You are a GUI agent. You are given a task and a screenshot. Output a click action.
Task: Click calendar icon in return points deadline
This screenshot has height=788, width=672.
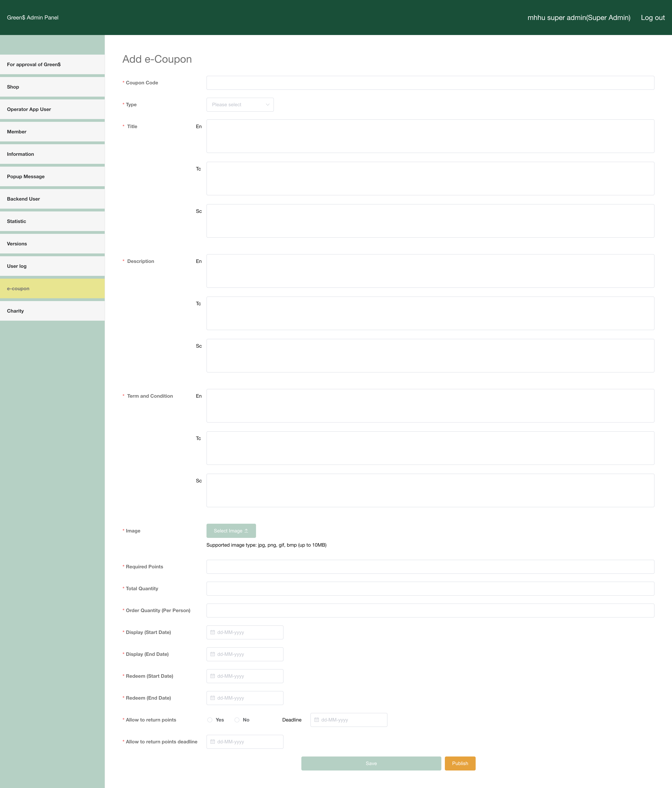click(x=213, y=742)
